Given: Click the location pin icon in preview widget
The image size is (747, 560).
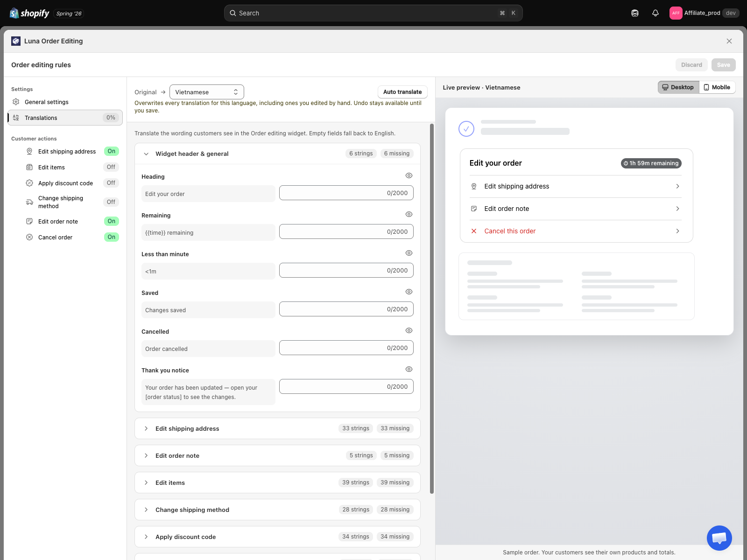Looking at the screenshot, I should pos(474,186).
